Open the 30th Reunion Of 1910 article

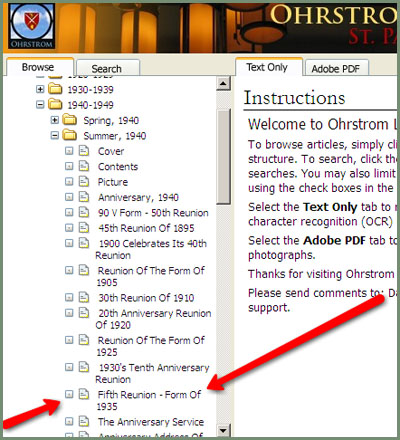click(x=146, y=298)
